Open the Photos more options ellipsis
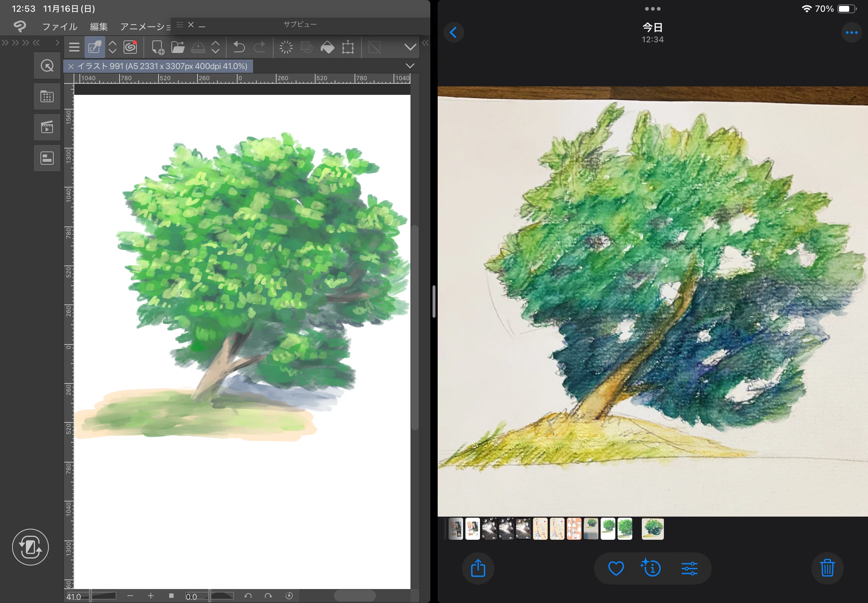Viewport: 868px width, 603px height. click(851, 32)
